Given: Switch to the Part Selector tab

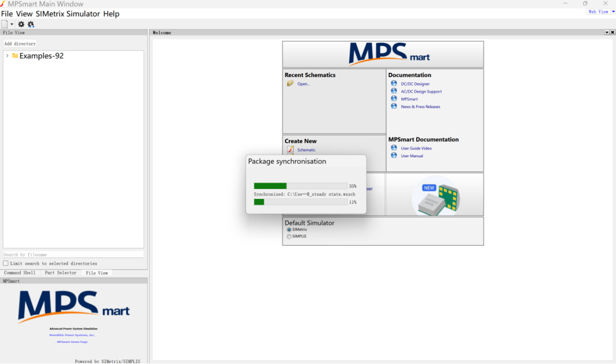Looking at the screenshot, I should pyautogui.click(x=61, y=273).
